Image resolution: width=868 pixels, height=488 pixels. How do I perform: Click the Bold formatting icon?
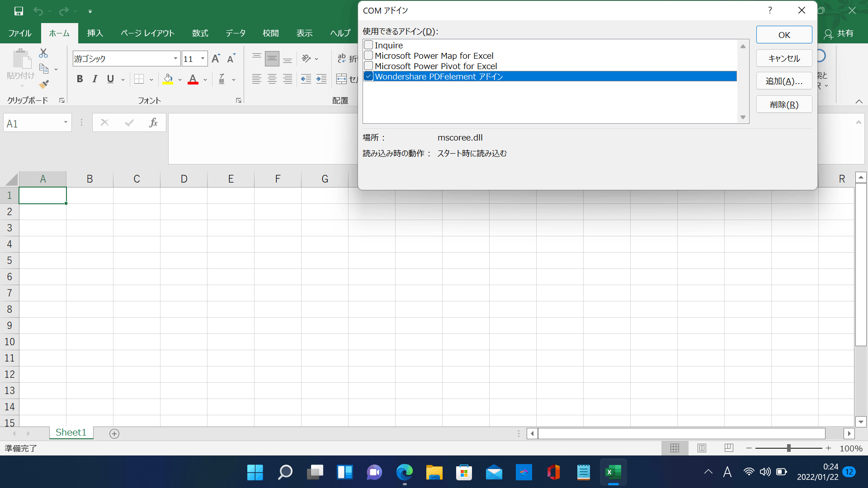click(x=80, y=79)
